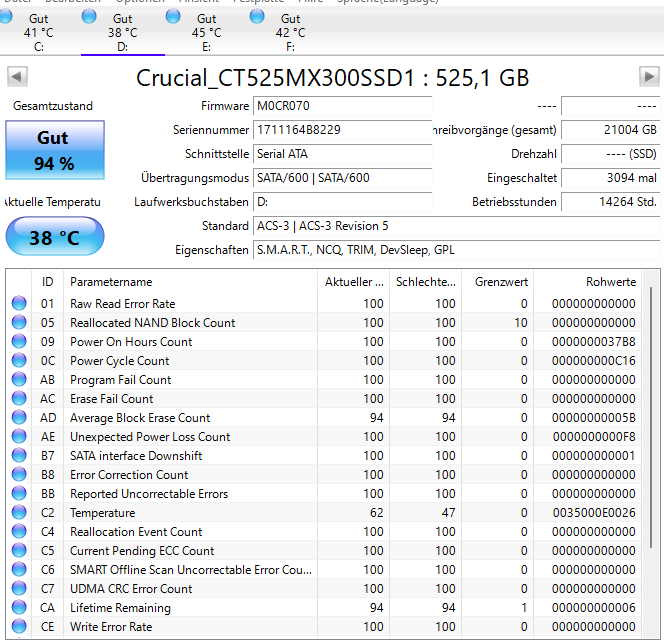The height and width of the screenshot is (643, 664).
Task: Click status icon for Power On Hours Count
Action: click(19, 341)
